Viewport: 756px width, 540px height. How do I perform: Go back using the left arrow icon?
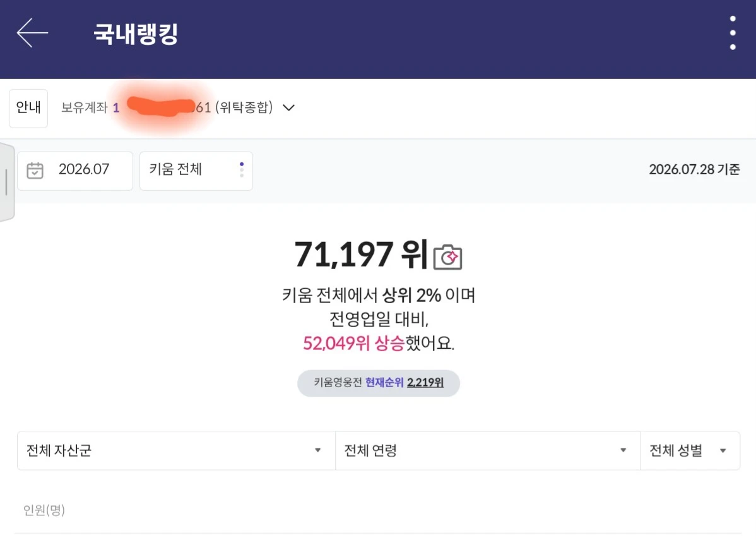[32, 33]
